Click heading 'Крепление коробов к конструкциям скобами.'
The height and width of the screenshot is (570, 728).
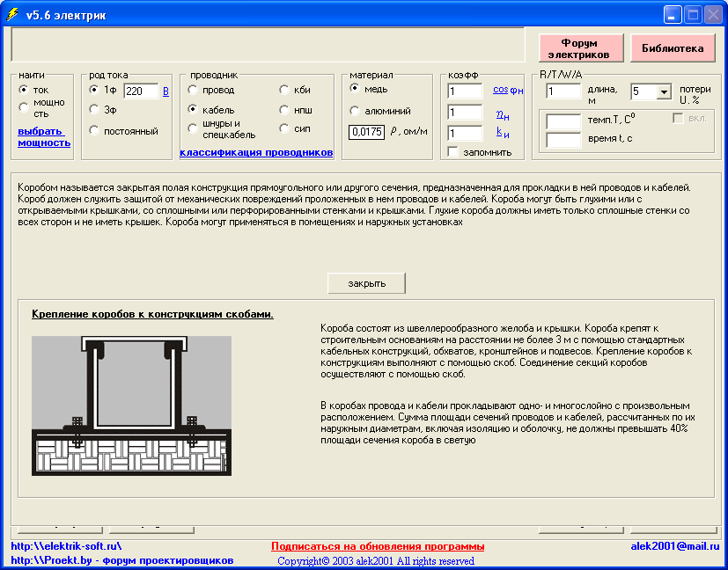pyautogui.click(x=152, y=314)
